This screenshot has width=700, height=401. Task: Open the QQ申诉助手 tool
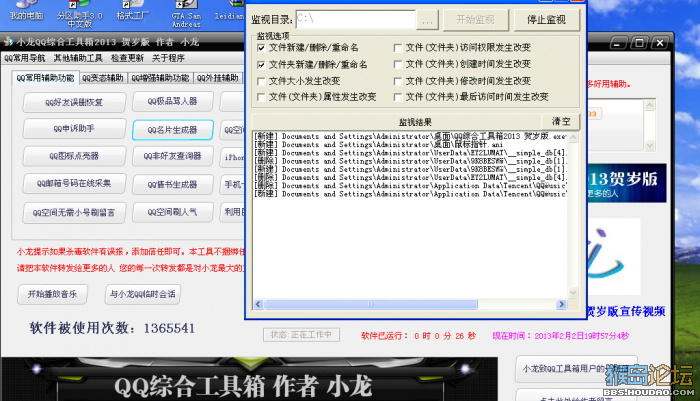point(74,129)
